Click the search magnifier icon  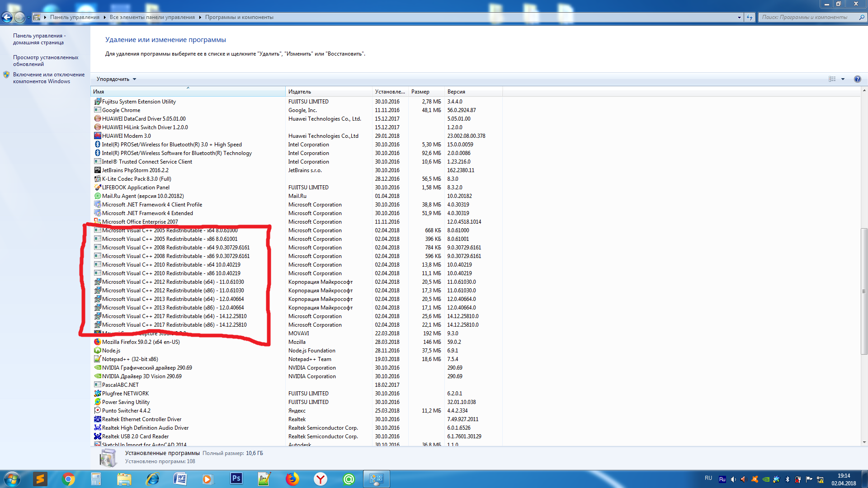(861, 17)
